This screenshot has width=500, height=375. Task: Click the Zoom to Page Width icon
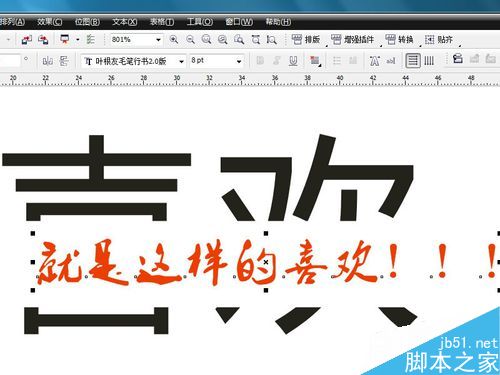[x=256, y=40]
